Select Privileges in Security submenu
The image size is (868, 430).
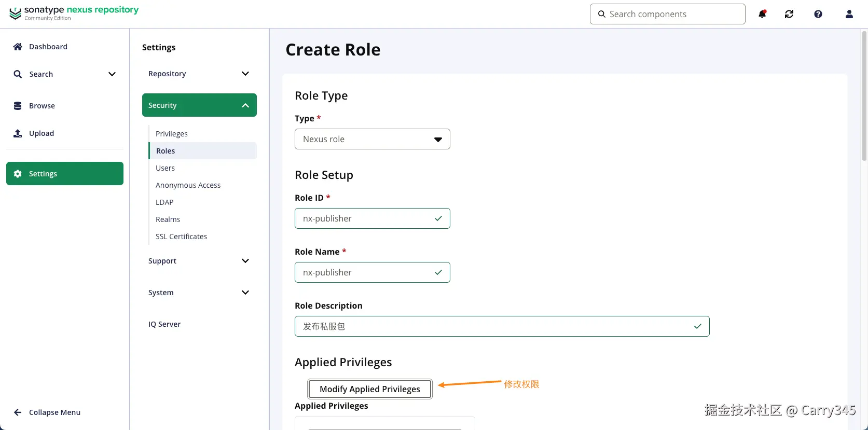point(172,134)
